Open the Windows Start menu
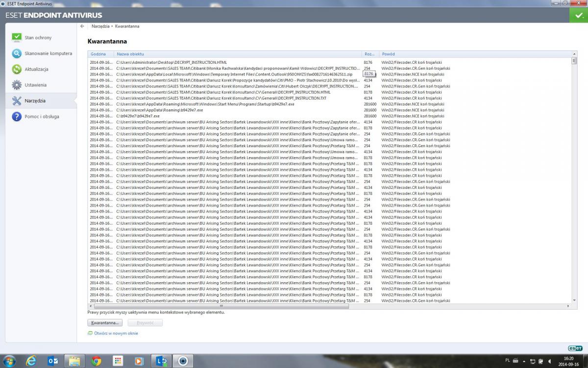The height and width of the screenshot is (368, 588). (x=9, y=361)
